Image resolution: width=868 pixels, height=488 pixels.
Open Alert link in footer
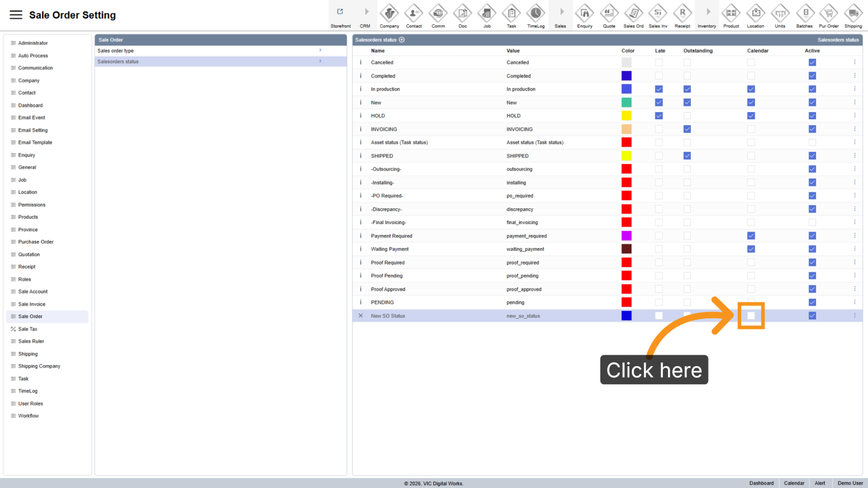(820, 483)
